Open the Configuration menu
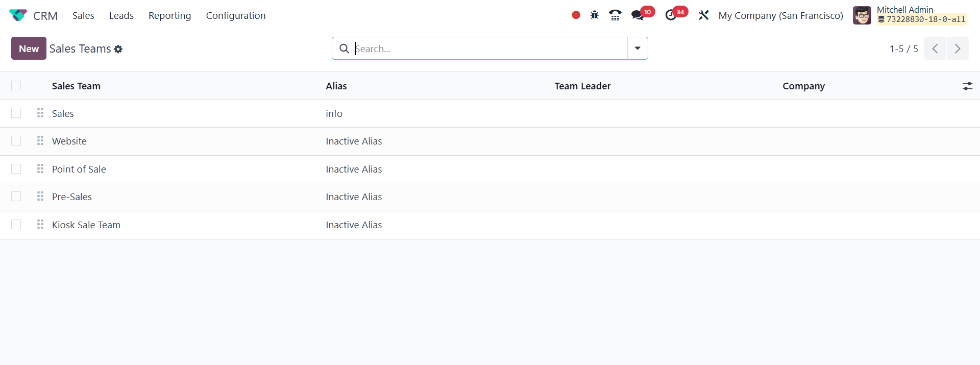The width and height of the screenshot is (980, 365). pos(236,16)
